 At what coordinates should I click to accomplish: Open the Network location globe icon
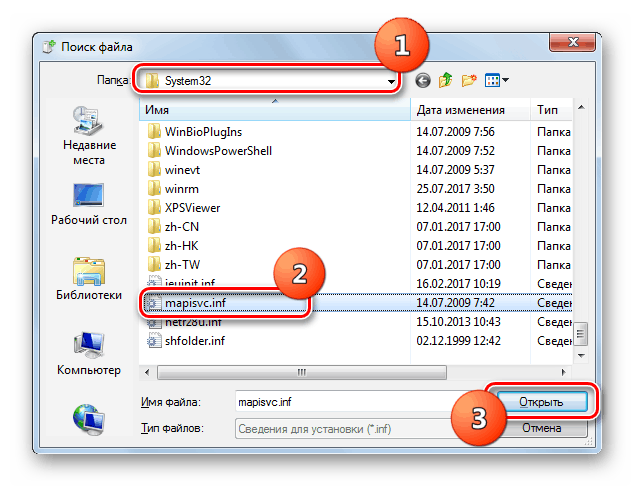click(89, 419)
